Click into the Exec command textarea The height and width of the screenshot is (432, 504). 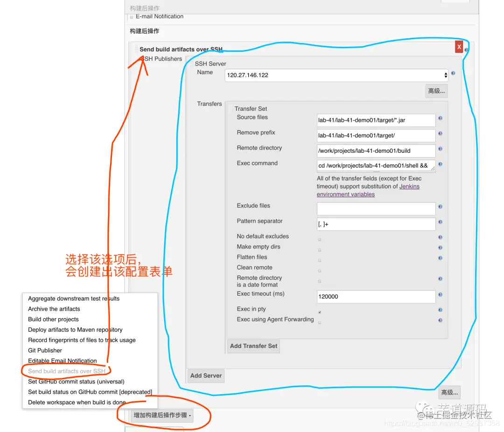pos(376,166)
